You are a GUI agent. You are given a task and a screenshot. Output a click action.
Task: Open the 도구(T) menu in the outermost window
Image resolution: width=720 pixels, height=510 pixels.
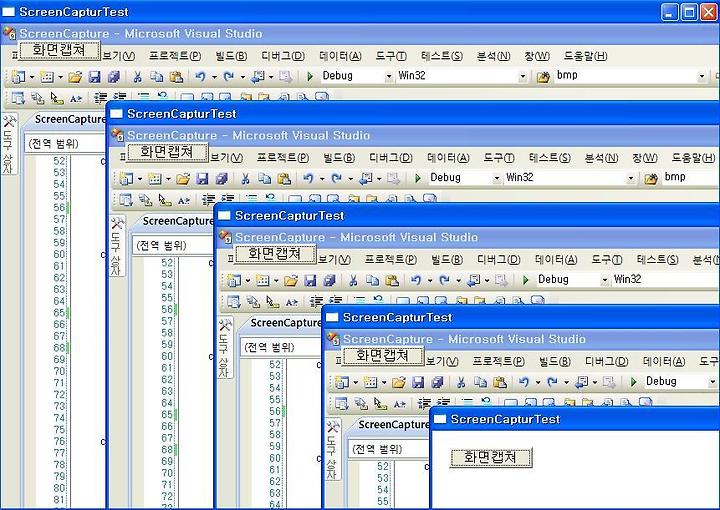click(x=391, y=56)
